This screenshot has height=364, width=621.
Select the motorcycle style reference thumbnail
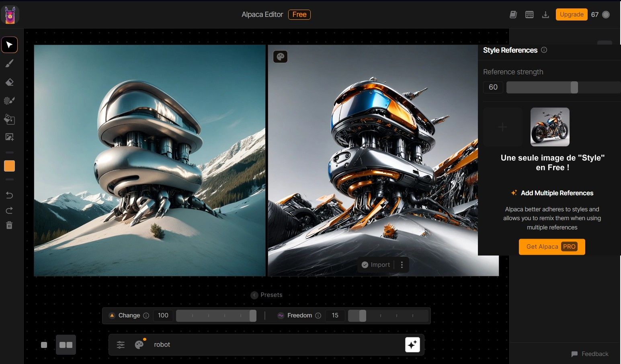pos(550,127)
